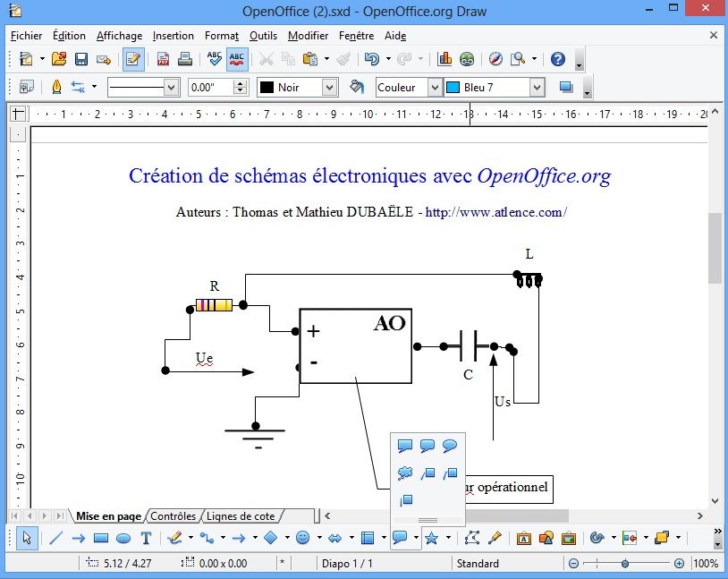Image resolution: width=728 pixels, height=579 pixels.
Task: Select the Rectangle tool
Action: [101, 538]
